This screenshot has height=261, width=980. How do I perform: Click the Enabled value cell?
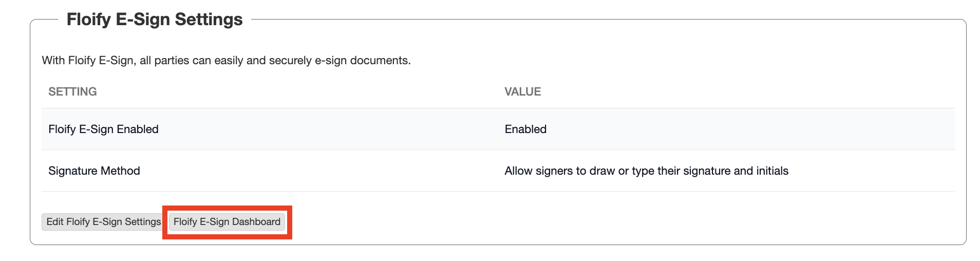(525, 129)
